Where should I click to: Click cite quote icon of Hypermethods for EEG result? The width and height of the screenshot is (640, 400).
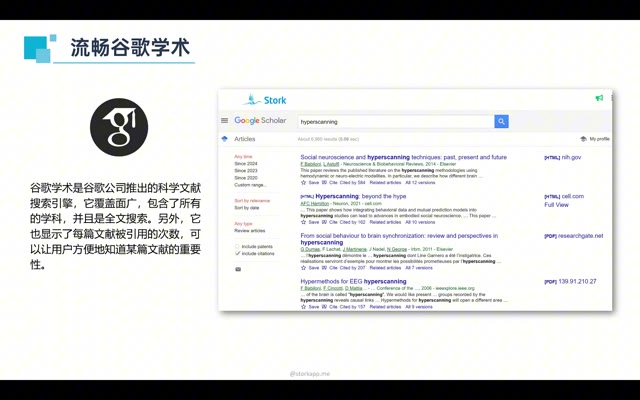tap(324, 307)
